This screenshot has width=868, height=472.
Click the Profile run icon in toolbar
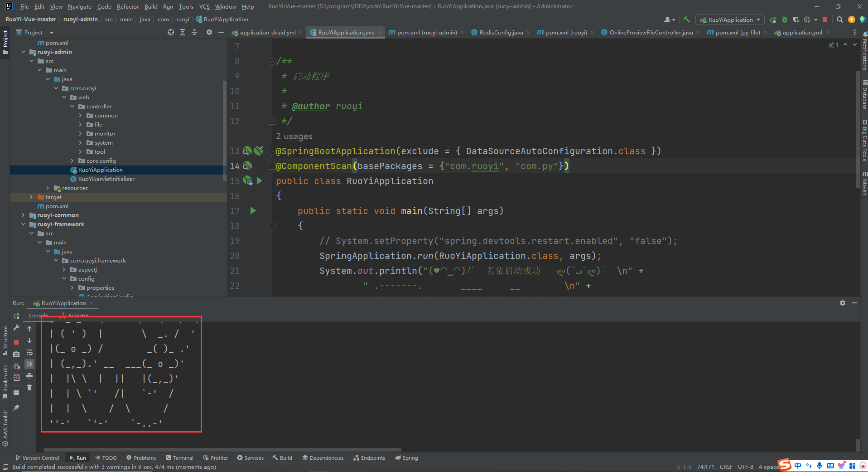(x=807, y=19)
